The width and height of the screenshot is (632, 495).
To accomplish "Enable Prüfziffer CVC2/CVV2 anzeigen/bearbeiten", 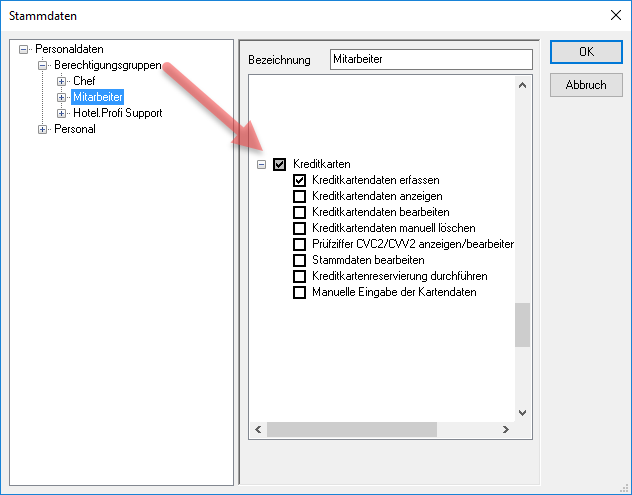I will pyautogui.click(x=299, y=244).
